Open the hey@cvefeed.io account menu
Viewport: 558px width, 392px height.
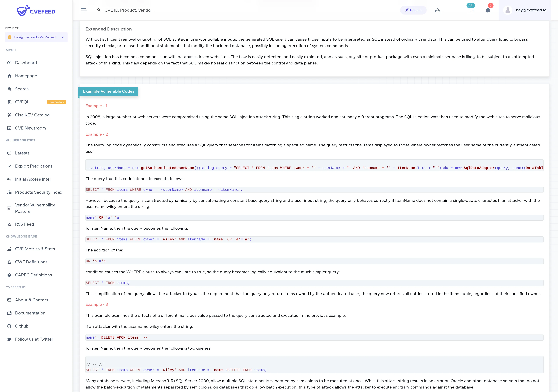click(x=525, y=10)
